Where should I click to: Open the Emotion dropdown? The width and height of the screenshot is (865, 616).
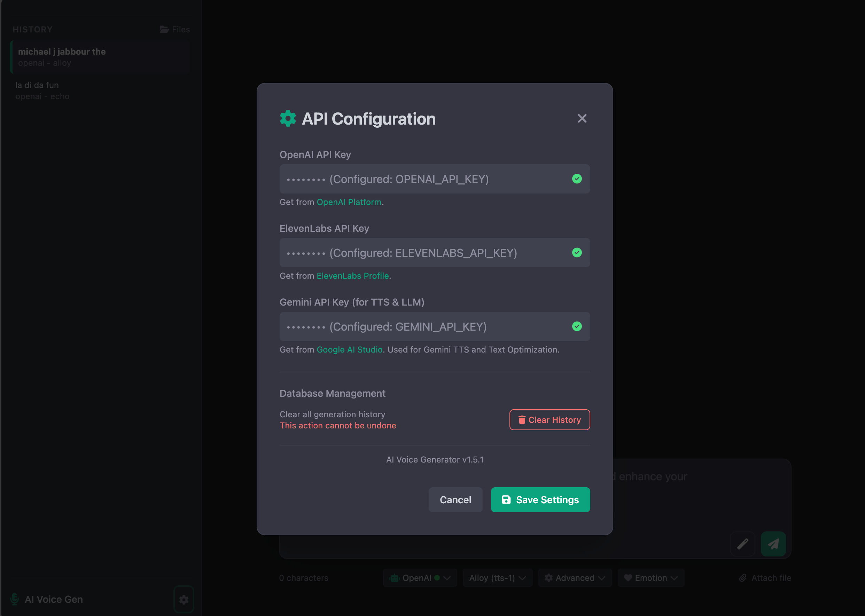click(x=650, y=578)
